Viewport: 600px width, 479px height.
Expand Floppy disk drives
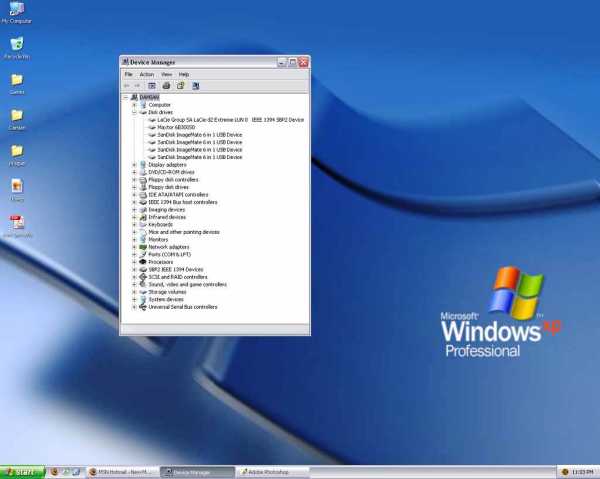click(134, 187)
